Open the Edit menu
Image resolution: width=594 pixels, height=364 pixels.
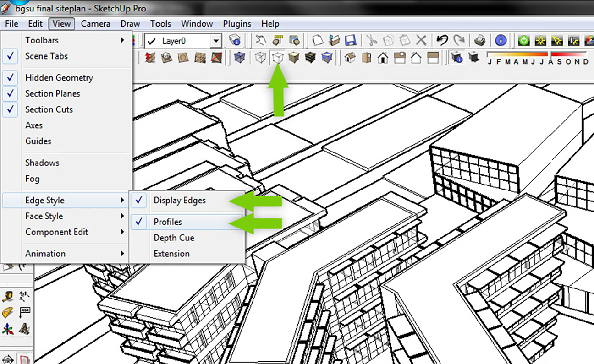tap(35, 24)
